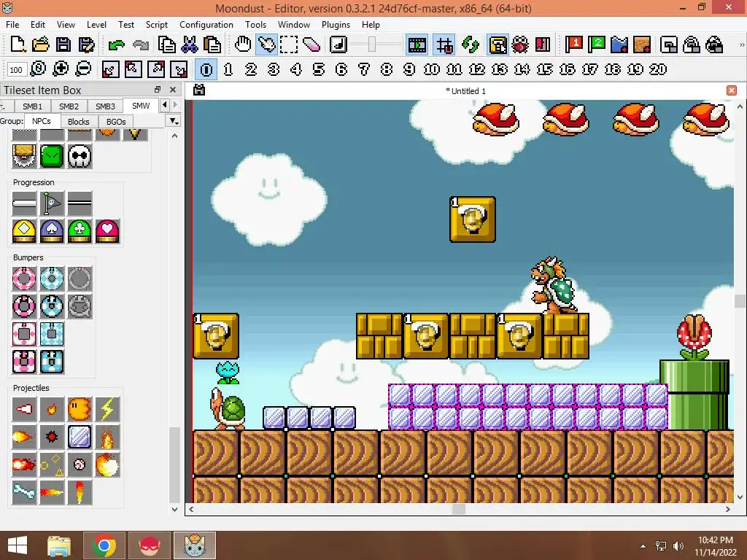Click the red door warps icon

pos(543,44)
